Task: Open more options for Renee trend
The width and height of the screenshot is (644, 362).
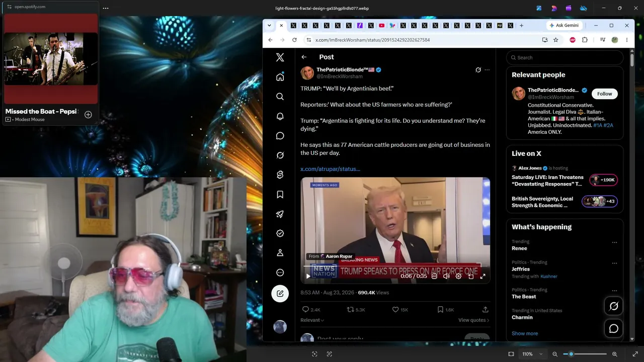Action: coord(614,242)
